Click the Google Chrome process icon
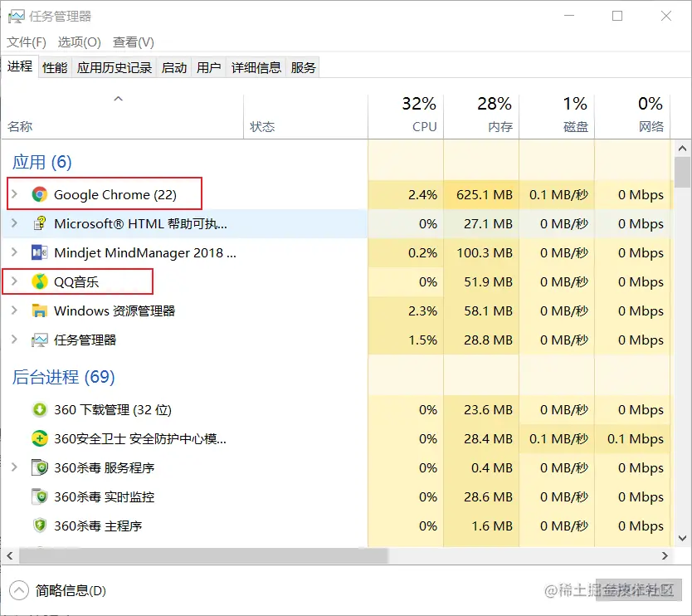692x616 pixels. pos(39,195)
